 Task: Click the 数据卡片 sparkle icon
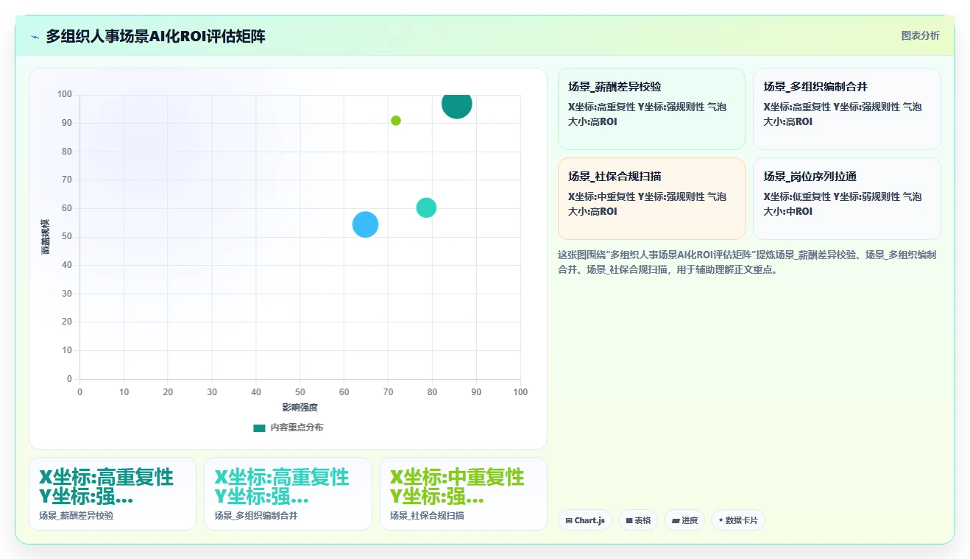721,520
